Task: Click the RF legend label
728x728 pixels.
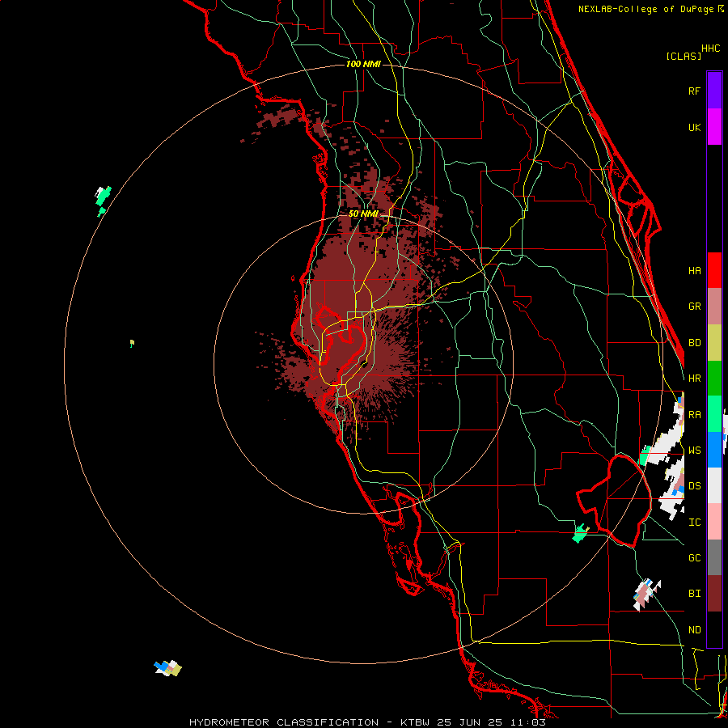Action: pos(694,91)
